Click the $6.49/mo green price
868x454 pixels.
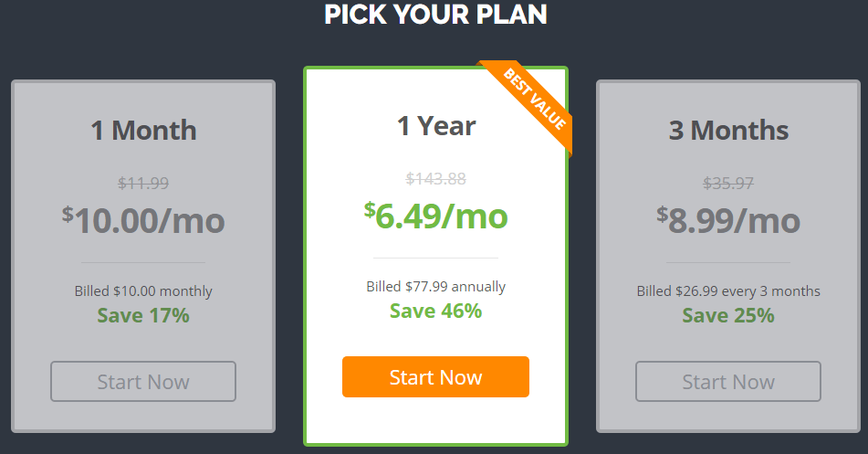(435, 216)
